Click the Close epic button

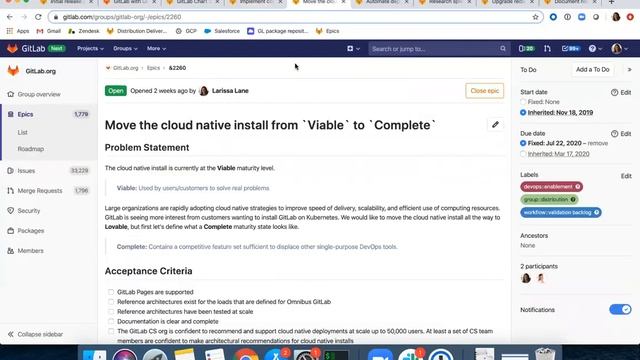484,91
